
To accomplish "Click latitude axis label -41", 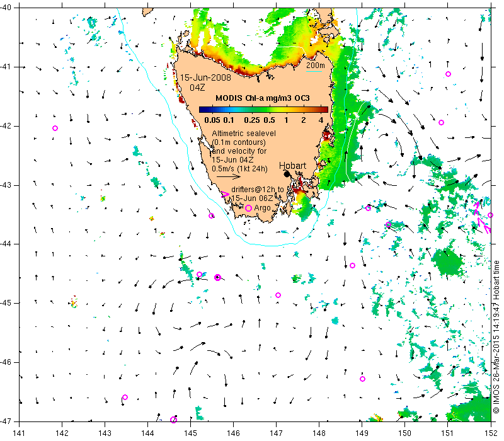I will pos(5,67).
